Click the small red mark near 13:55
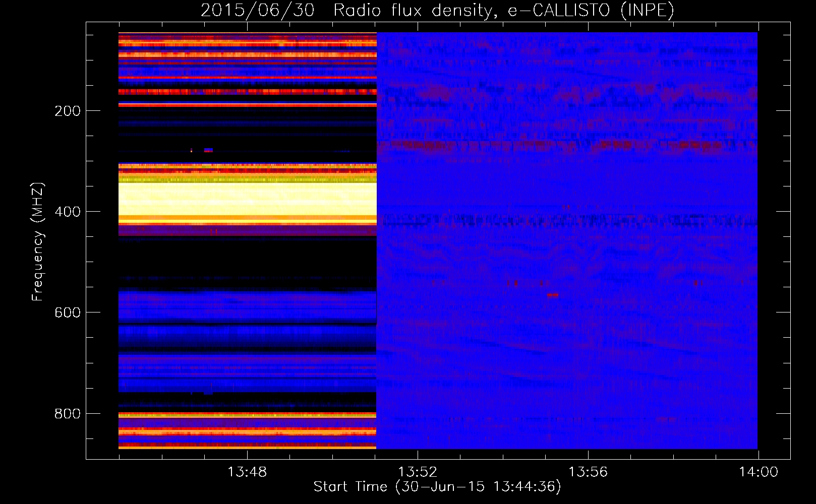The width and height of the screenshot is (816, 504). [x=553, y=295]
